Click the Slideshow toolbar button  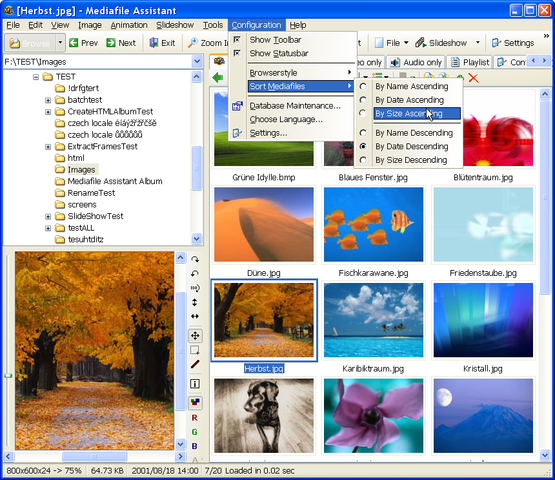coord(441,43)
